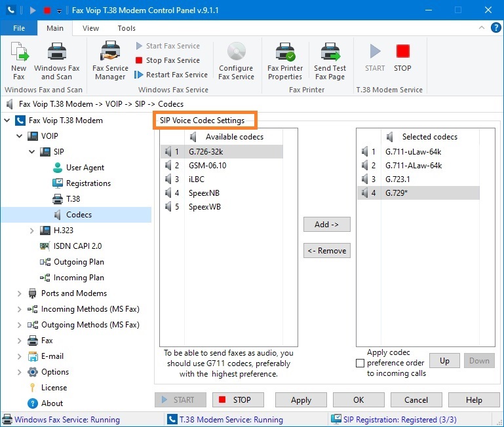Viewport: 504px width, 427px height.
Task: Click quick access play icon in title bar
Action: [x=33, y=10]
